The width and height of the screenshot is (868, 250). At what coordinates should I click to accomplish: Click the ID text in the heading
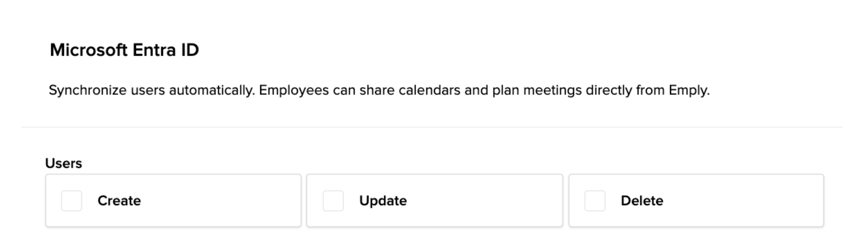pyautogui.click(x=190, y=50)
